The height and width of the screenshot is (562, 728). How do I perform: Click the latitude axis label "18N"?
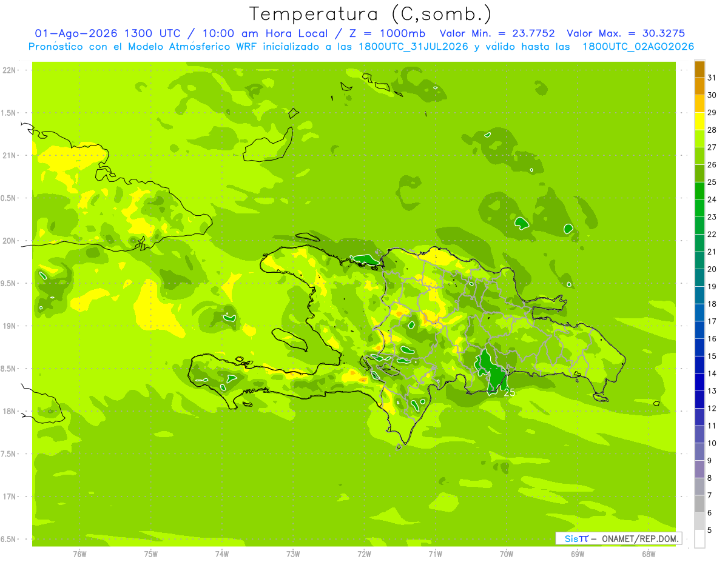10,412
